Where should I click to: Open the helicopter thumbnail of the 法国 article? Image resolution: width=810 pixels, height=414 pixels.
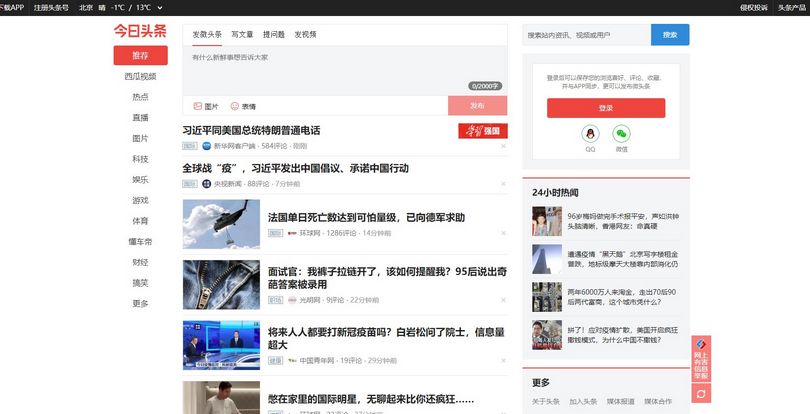point(221,224)
